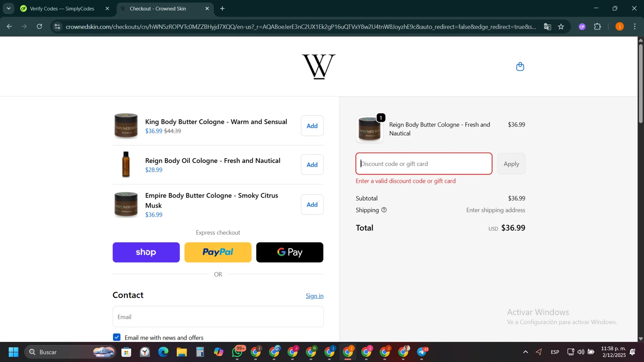Open ESP language indicator in tray
This screenshot has height=362, width=644.
555,352
